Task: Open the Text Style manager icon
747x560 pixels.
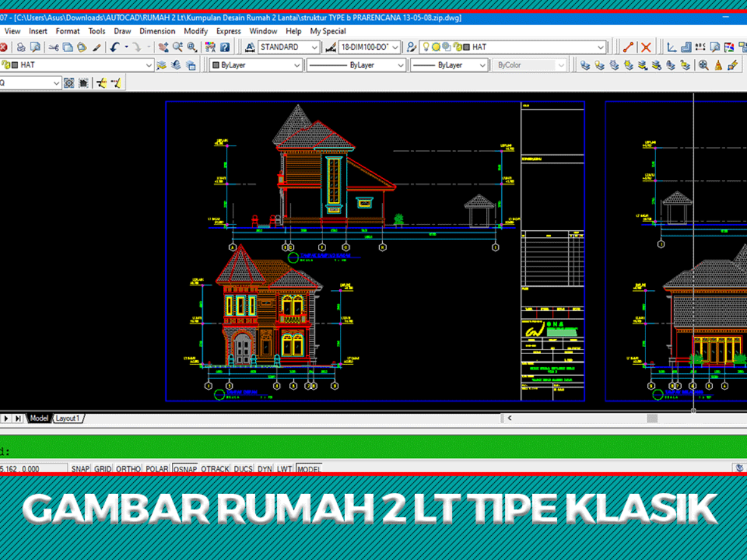Action: [x=250, y=47]
